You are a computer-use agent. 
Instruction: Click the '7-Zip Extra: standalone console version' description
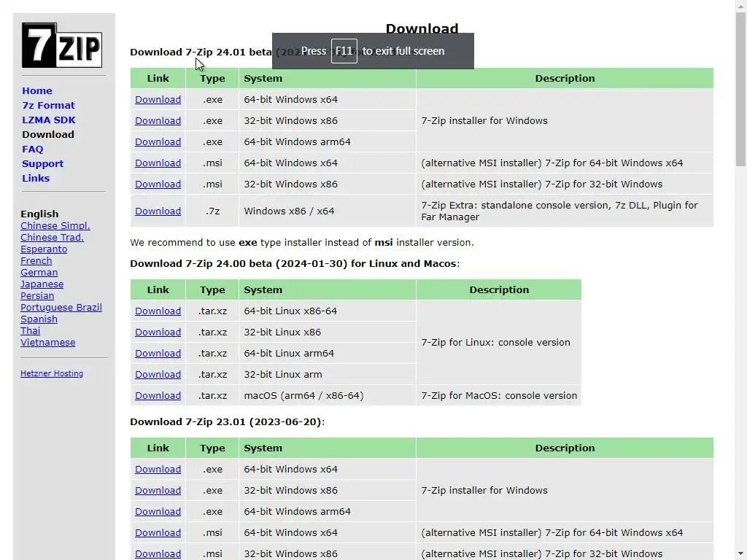tap(565, 211)
